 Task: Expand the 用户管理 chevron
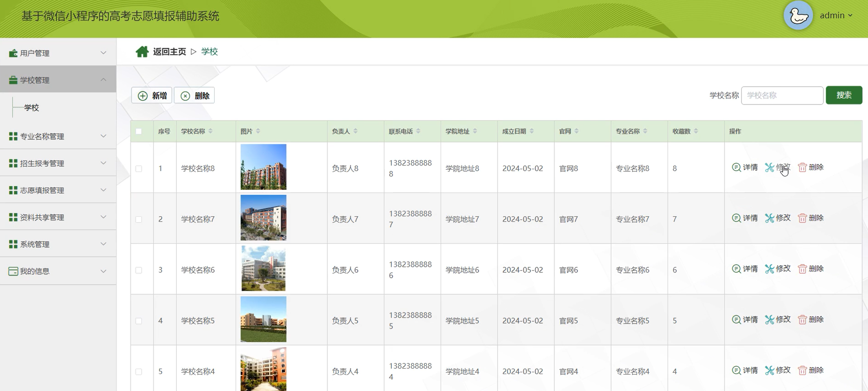103,53
